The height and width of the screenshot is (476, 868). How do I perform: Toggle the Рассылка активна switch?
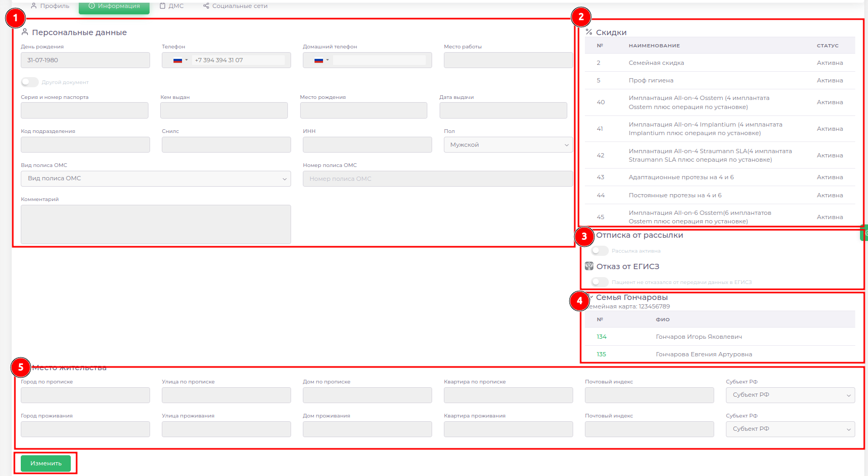click(600, 250)
